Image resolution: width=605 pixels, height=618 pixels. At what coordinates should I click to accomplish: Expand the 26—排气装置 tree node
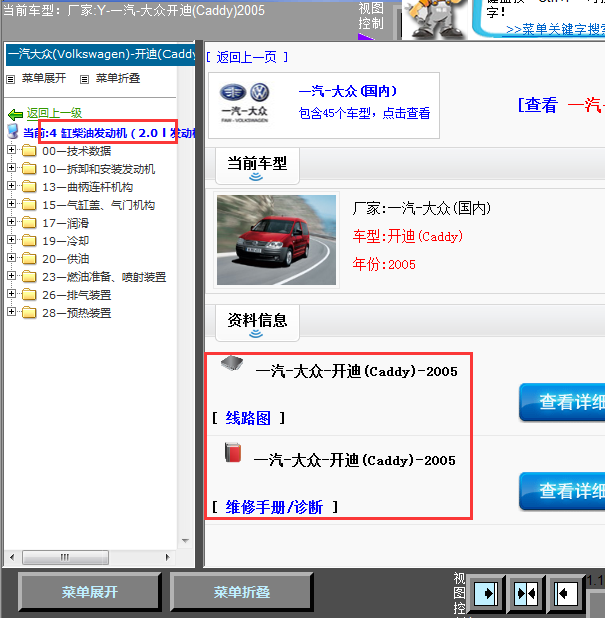11,293
